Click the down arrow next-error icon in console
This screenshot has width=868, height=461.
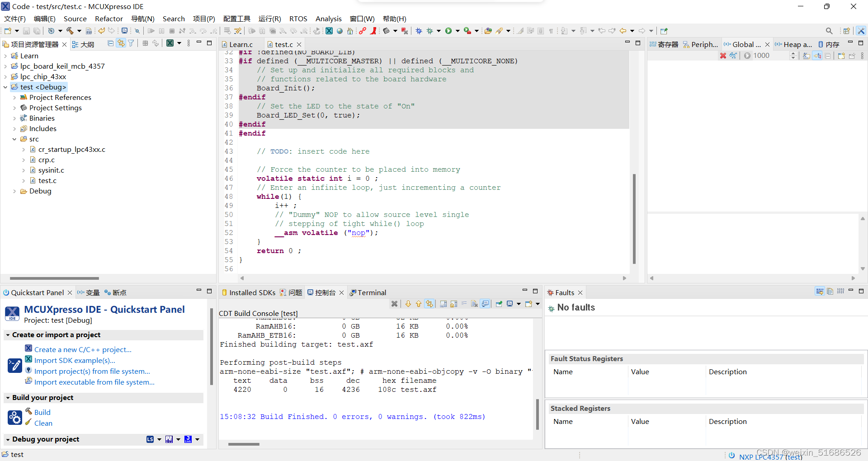tap(408, 304)
